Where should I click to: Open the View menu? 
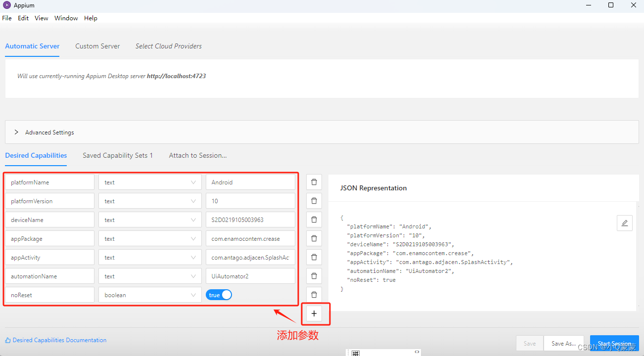click(x=42, y=18)
